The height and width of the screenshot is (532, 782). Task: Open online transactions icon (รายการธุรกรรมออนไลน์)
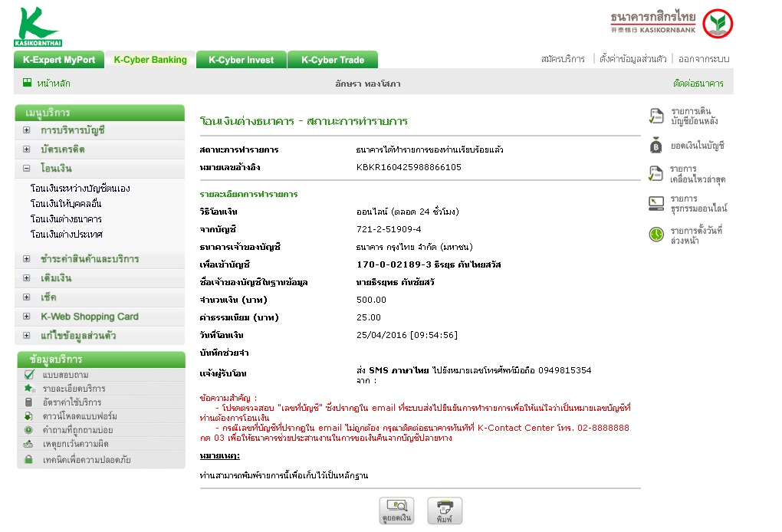655,203
